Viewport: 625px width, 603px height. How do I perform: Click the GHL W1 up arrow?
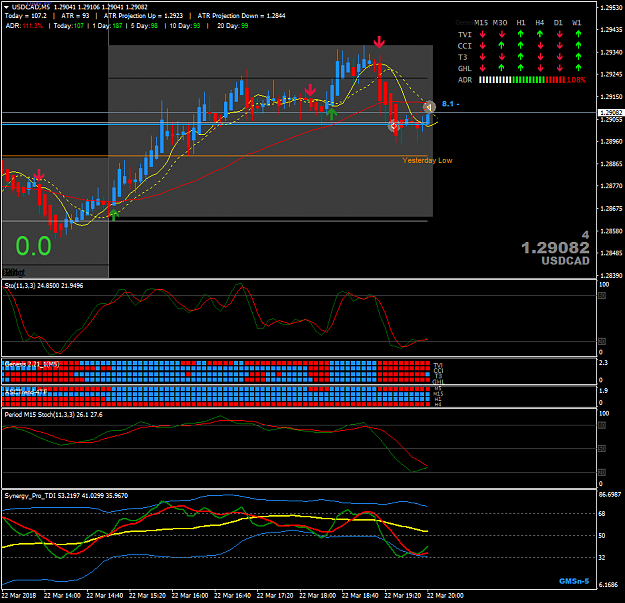pyautogui.click(x=578, y=68)
